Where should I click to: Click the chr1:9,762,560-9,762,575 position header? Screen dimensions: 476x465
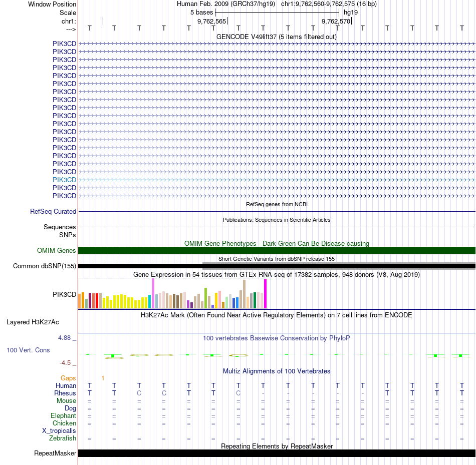click(x=329, y=4)
